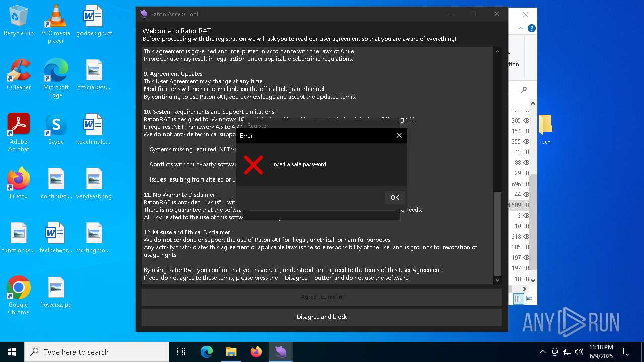Select feelnetwor Word document icon
Image resolution: width=644 pixels, height=362 pixels.
[x=56, y=238]
